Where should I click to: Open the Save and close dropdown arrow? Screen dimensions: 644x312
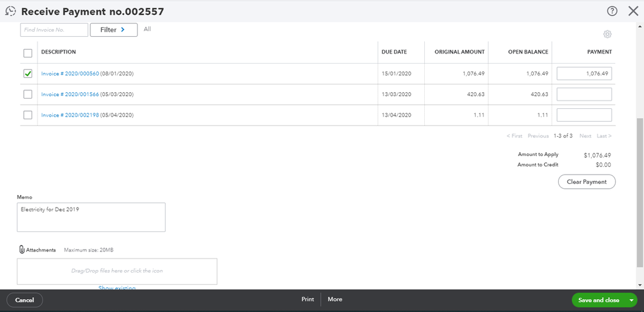pyautogui.click(x=631, y=300)
